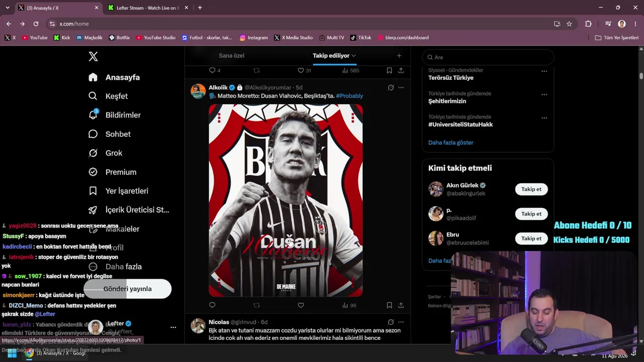Bookmark this page with the star icon
The width and height of the screenshot is (644, 362).
[x=569, y=24]
